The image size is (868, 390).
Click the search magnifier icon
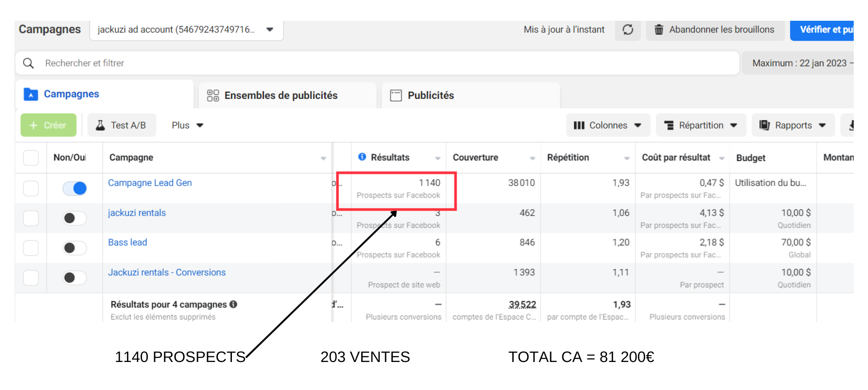pyautogui.click(x=28, y=63)
